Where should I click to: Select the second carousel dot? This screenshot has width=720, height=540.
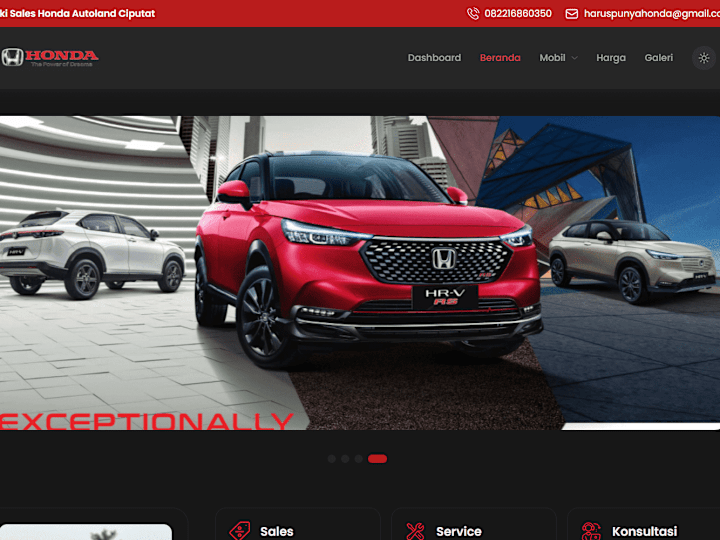coord(345,459)
